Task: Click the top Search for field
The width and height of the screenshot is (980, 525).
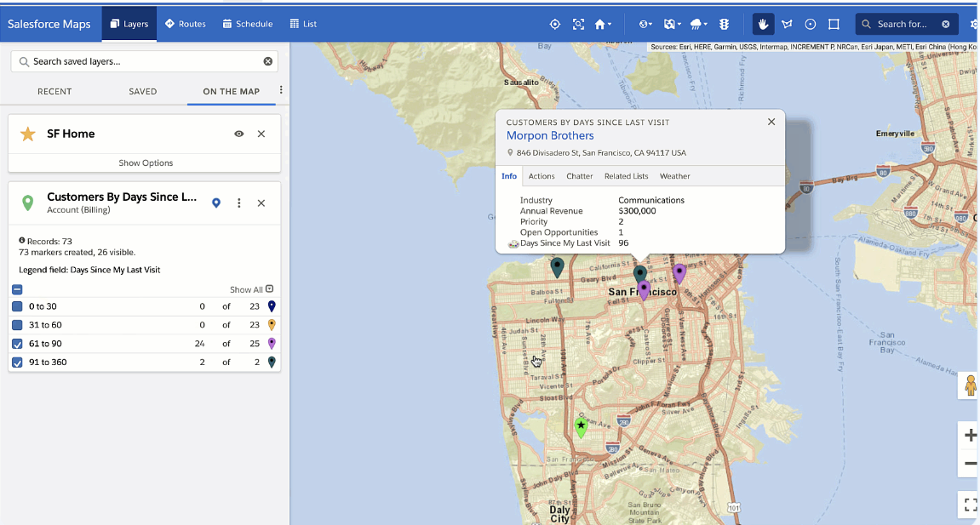Action: (906, 24)
